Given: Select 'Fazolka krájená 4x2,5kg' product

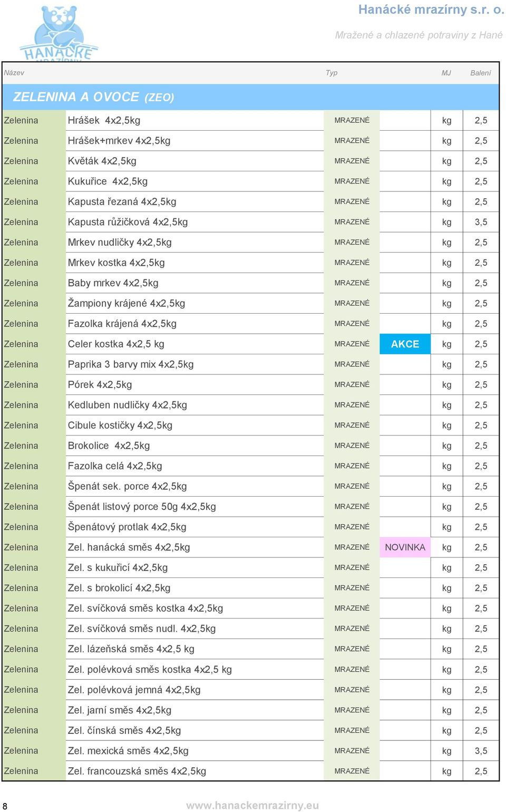Looking at the screenshot, I should 122,324.
